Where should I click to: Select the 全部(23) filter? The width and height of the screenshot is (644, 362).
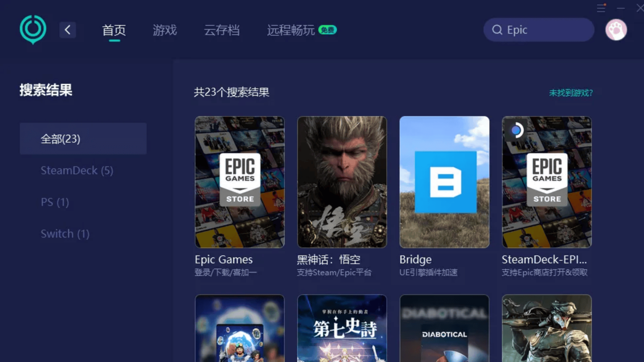[83, 139]
